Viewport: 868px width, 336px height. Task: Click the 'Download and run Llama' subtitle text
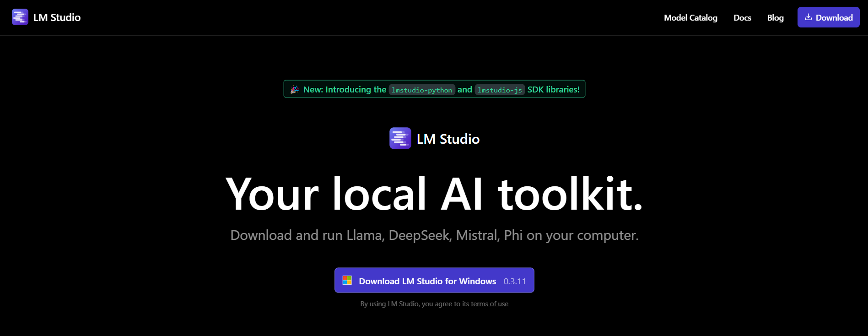pyautogui.click(x=434, y=235)
